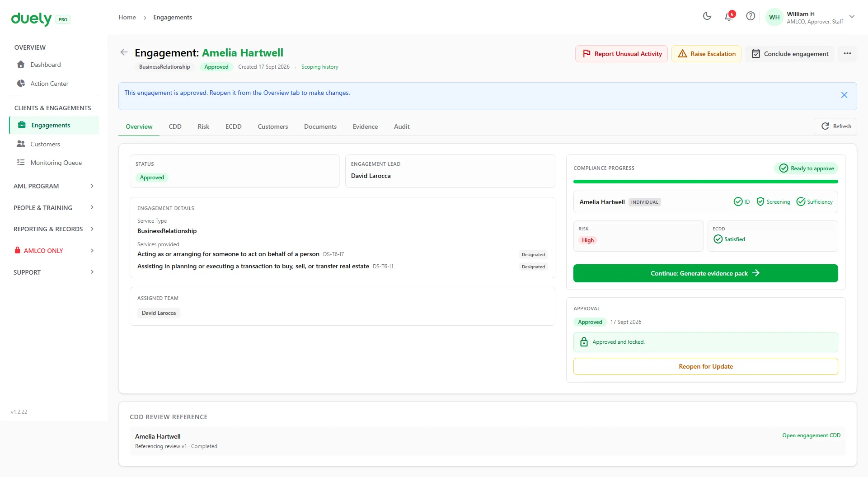Click the David Larocca assigned team chip
Viewport: 868px width, 477px height.
coord(159,313)
